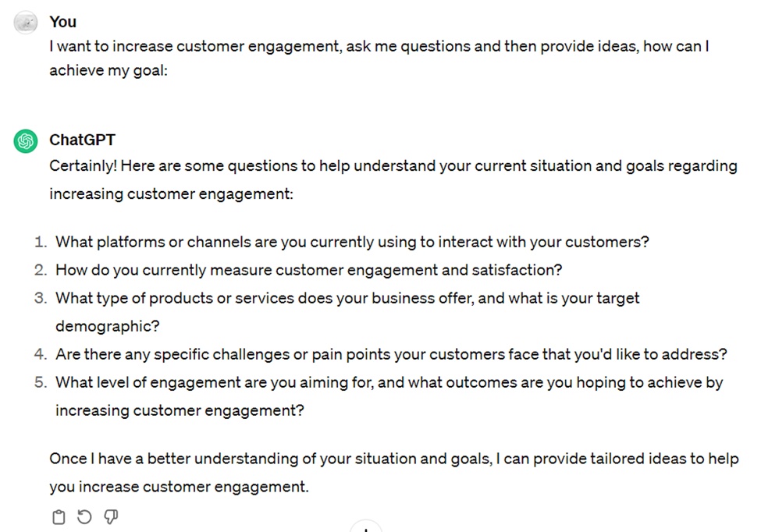Image resolution: width=761 pixels, height=532 pixels.
Task: Click the list number "1." marker
Action: 41,242
